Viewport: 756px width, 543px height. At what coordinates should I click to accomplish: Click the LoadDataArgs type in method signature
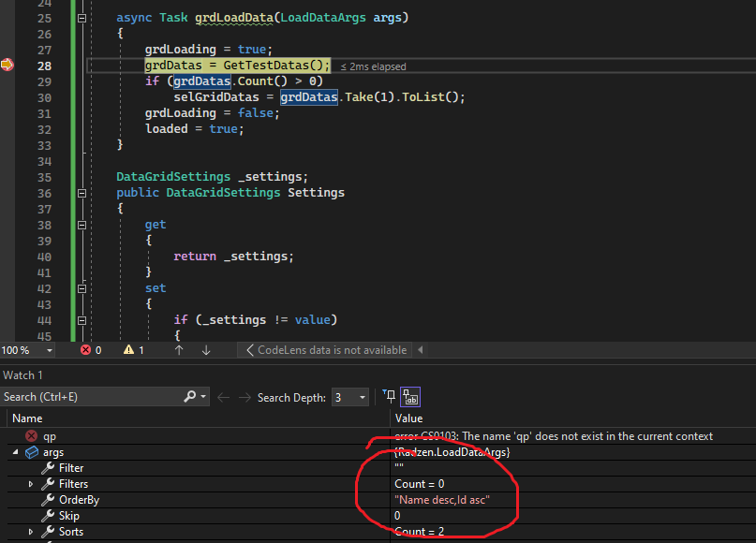coord(323,18)
